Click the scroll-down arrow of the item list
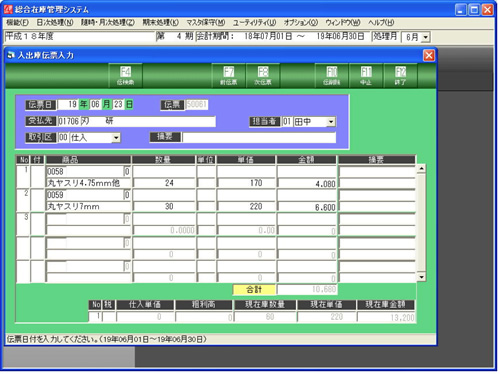Screen dimensions: 500x374 (x=421, y=277)
